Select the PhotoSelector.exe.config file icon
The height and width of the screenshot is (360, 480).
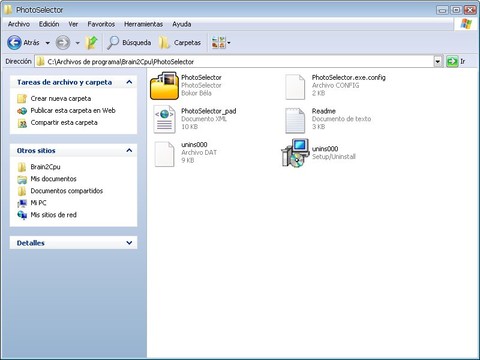295,87
